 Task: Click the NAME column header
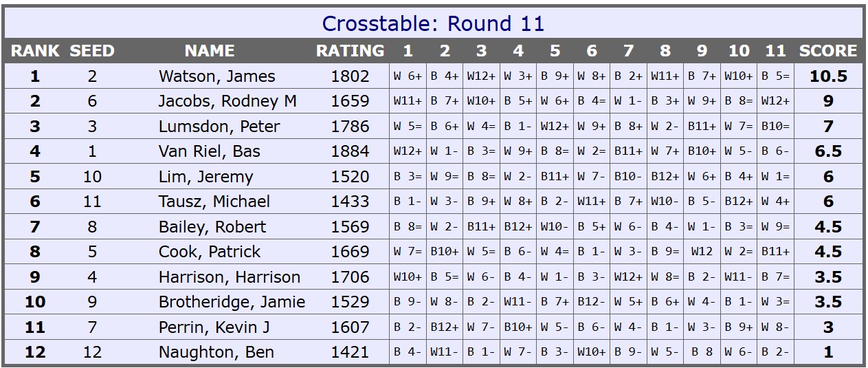pos(210,51)
